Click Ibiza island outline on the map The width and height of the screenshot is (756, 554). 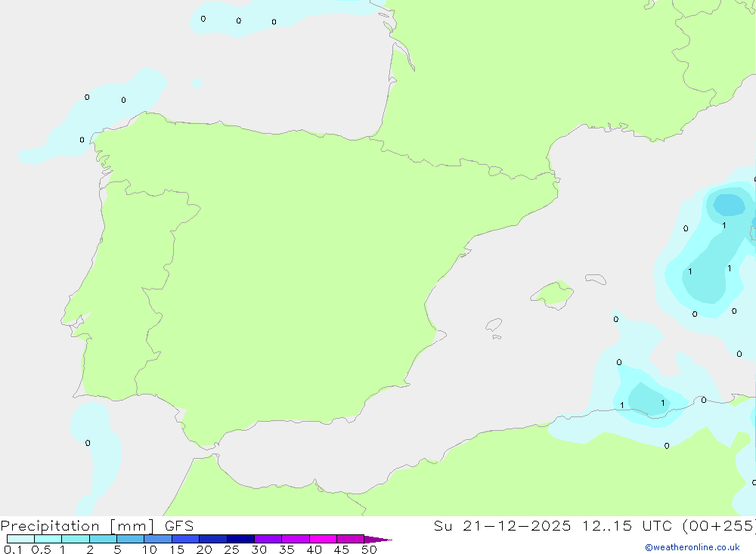pos(494,325)
